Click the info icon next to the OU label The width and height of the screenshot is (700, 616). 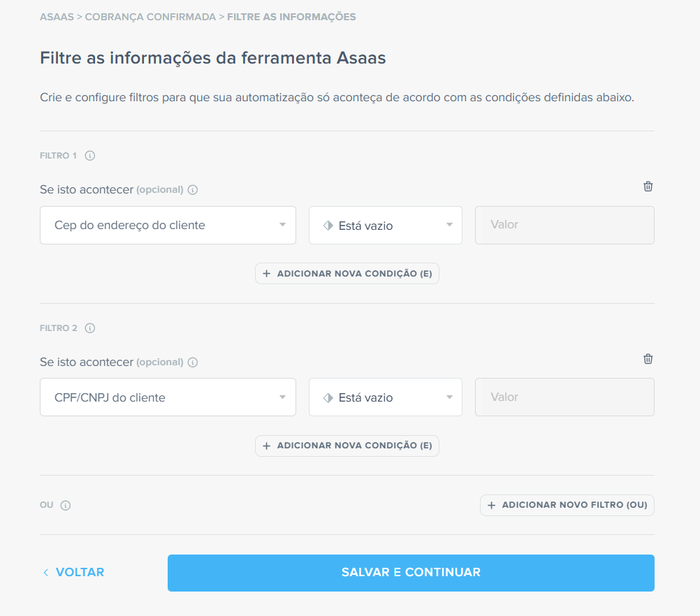click(66, 505)
